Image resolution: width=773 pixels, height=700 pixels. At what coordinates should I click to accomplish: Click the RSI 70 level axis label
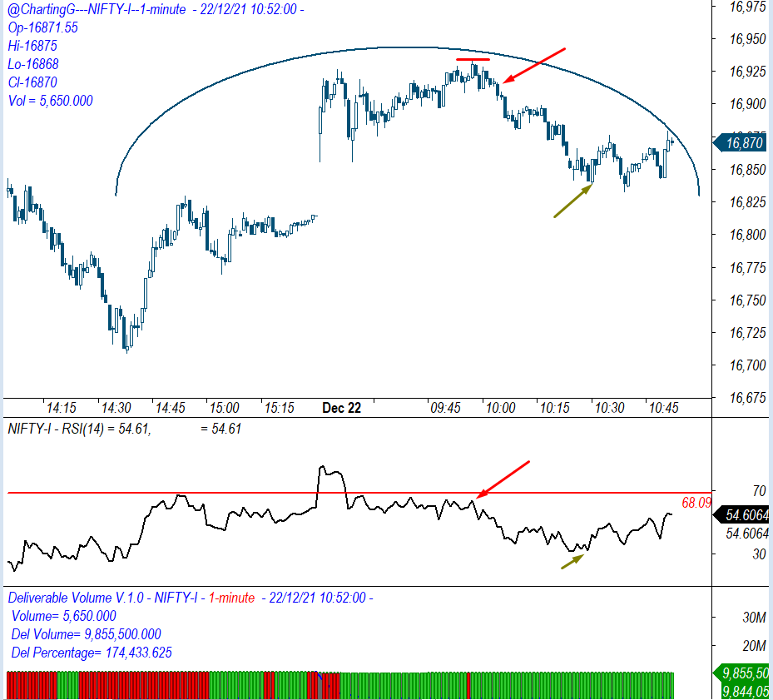759,491
